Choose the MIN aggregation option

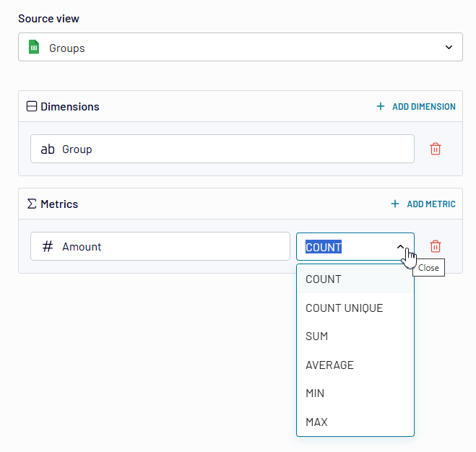coord(315,394)
